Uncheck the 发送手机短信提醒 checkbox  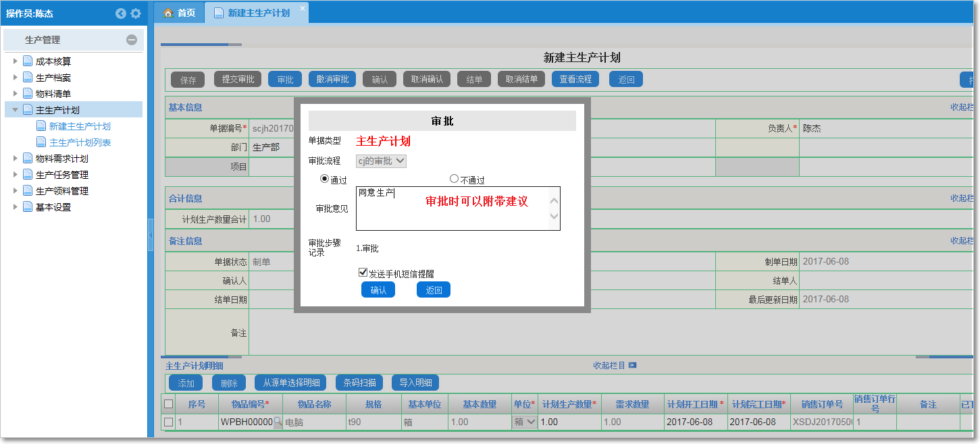point(363,271)
